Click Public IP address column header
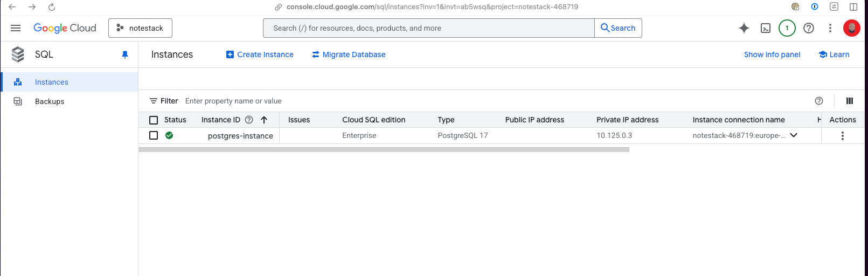The image size is (868, 276). 534,120
